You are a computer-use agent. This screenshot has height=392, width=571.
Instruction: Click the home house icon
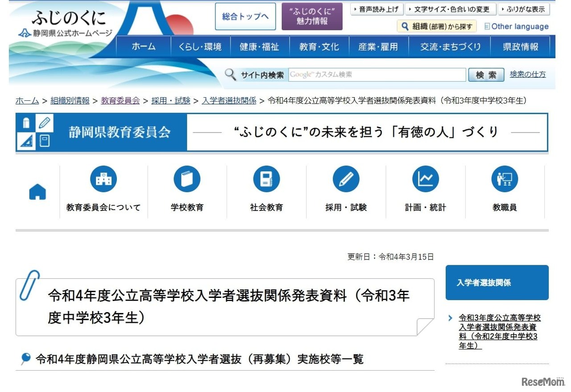point(37,192)
